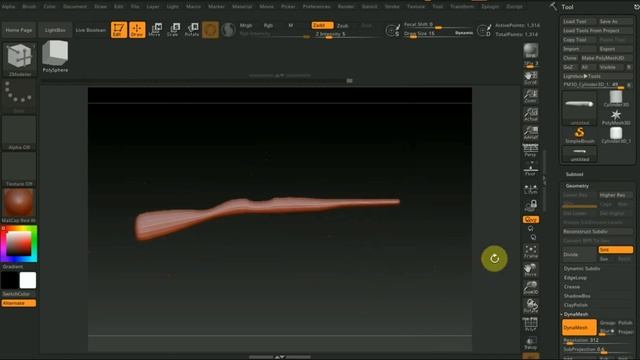Click the Load Tool button

point(579,21)
